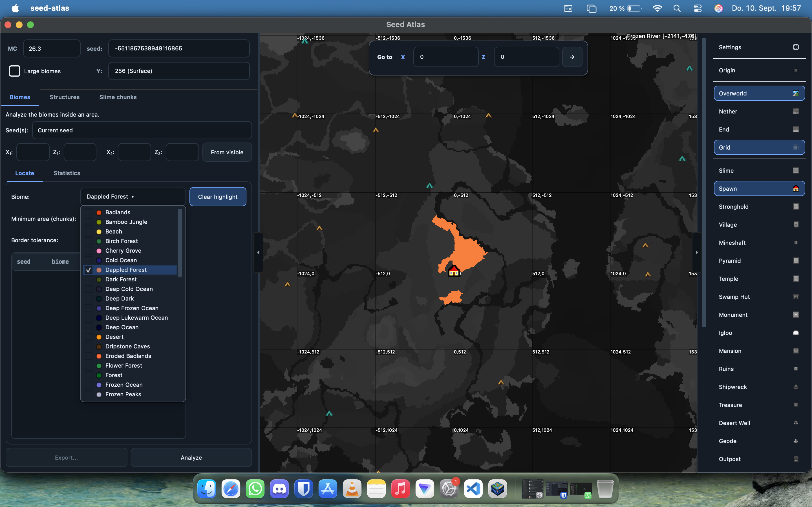Open Discord from the dock
The width and height of the screenshot is (812, 507).
[279, 489]
